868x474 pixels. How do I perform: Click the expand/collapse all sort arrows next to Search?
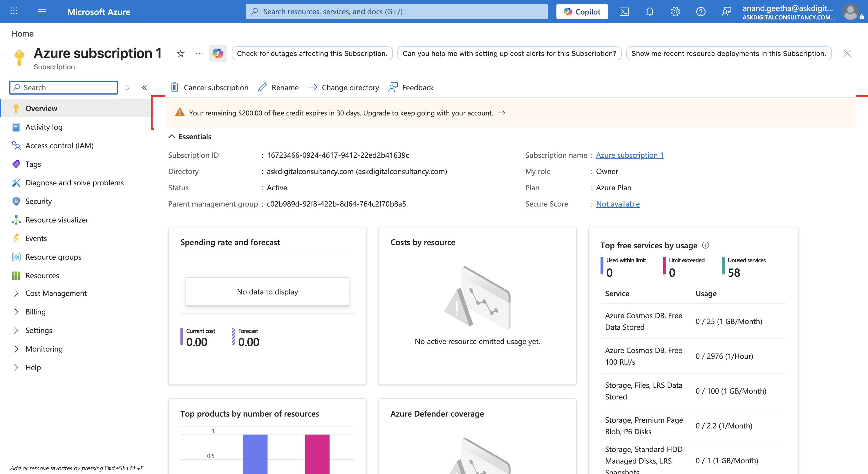click(x=127, y=88)
